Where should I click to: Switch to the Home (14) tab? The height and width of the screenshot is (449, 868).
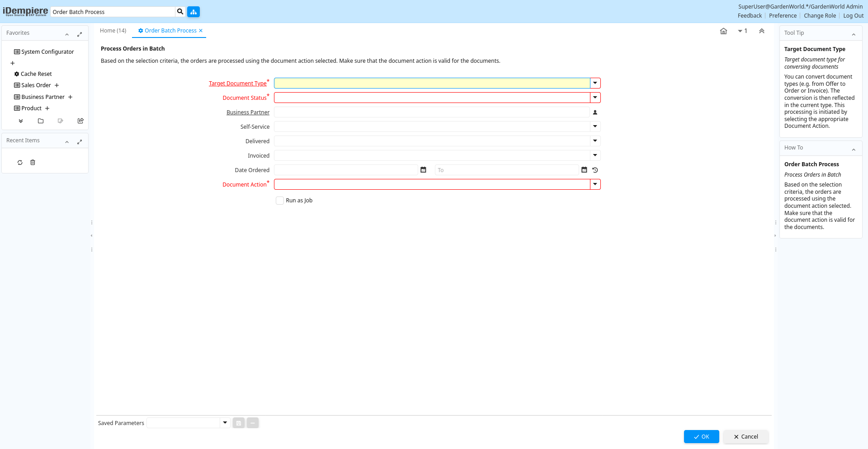coord(113,31)
